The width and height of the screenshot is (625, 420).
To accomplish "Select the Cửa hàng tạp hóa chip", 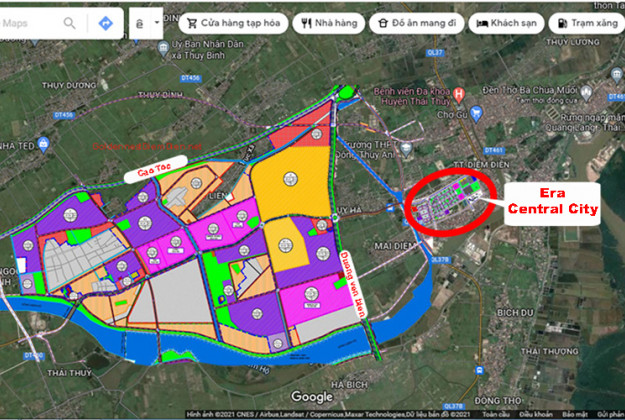I will tap(233, 23).
